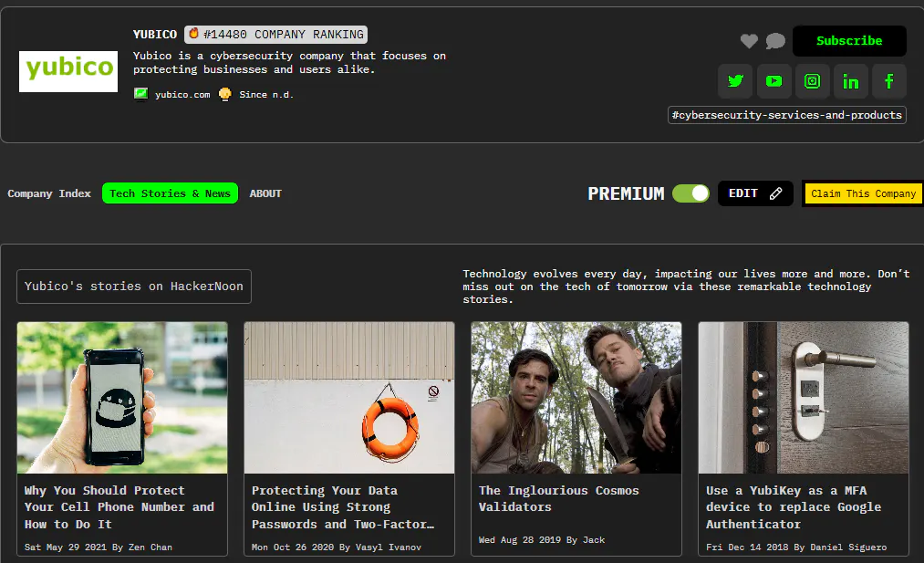Click byline Sat May 29 2021 By Zen Chan
This screenshot has width=924, height=563.
point(99,547)
